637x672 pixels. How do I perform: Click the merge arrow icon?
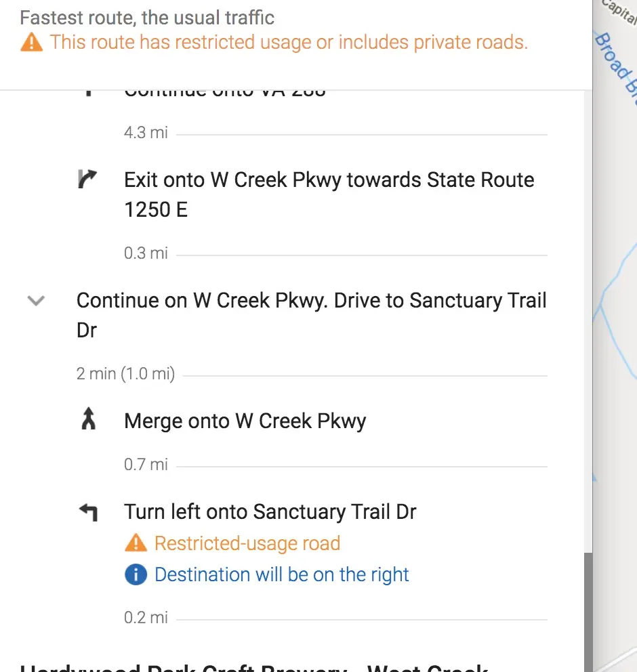coord(88,419)
